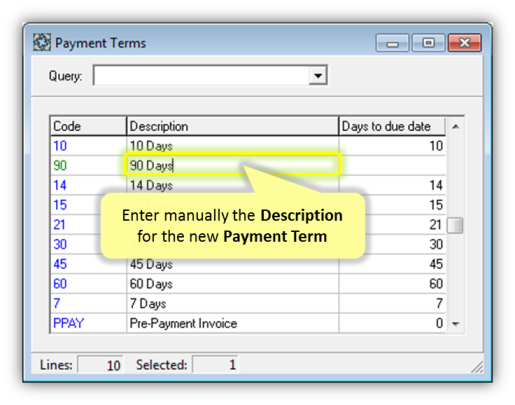515x405 pixels.
Task: Sort by Days to due date header
Action: click(x=392, y=126)
